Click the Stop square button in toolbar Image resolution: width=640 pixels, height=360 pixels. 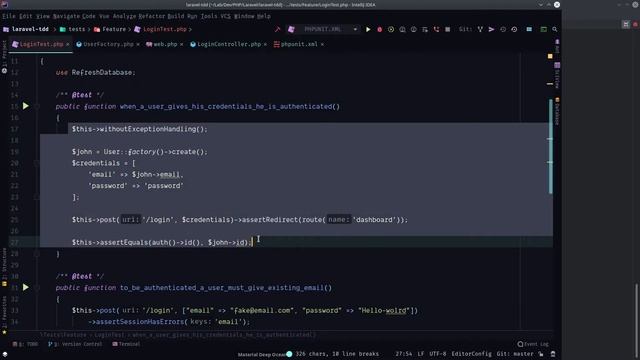448,29
